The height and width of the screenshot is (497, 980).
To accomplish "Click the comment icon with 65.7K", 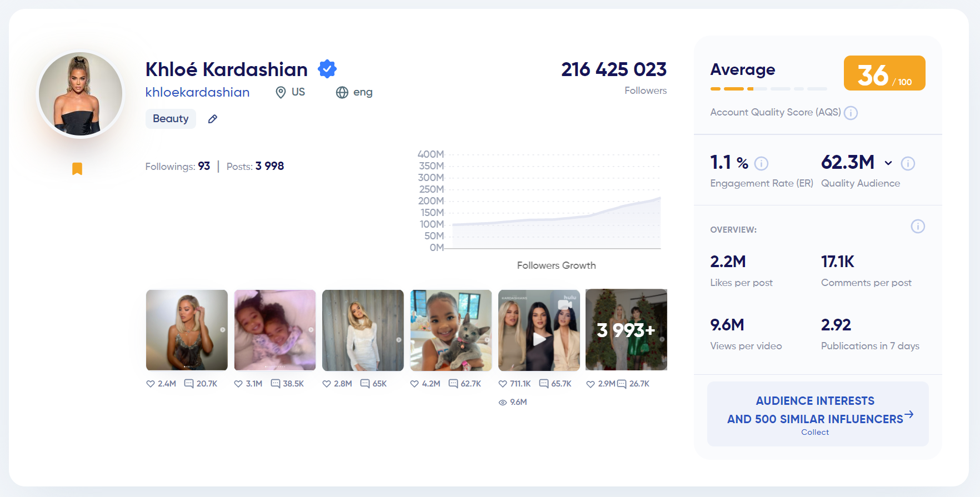I will pos(544,384).
